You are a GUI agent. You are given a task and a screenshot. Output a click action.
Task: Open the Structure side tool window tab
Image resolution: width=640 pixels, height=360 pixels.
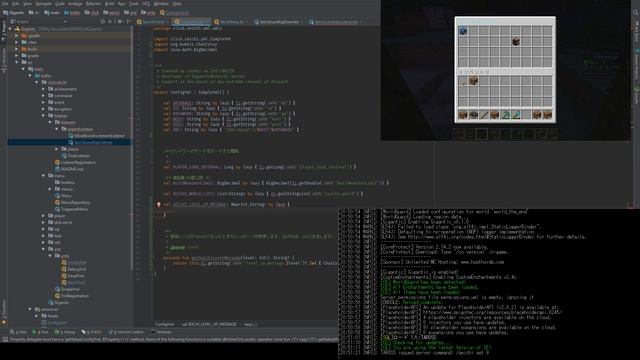4,60
